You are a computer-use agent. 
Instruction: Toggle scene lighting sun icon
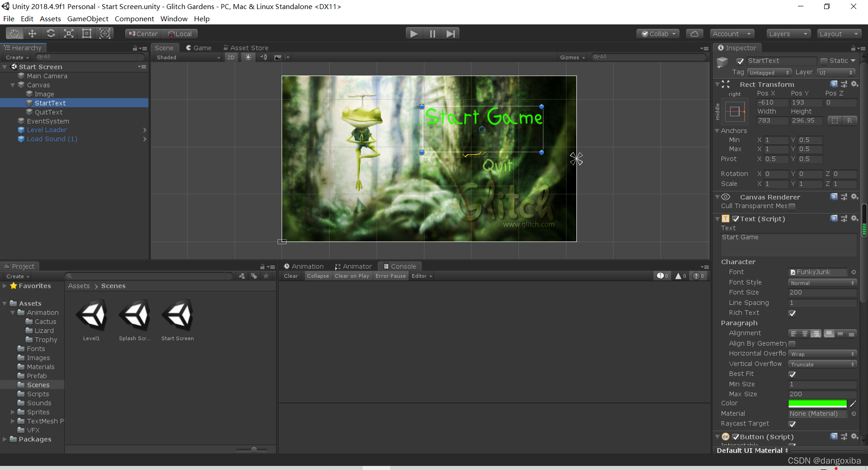(248, 57)
